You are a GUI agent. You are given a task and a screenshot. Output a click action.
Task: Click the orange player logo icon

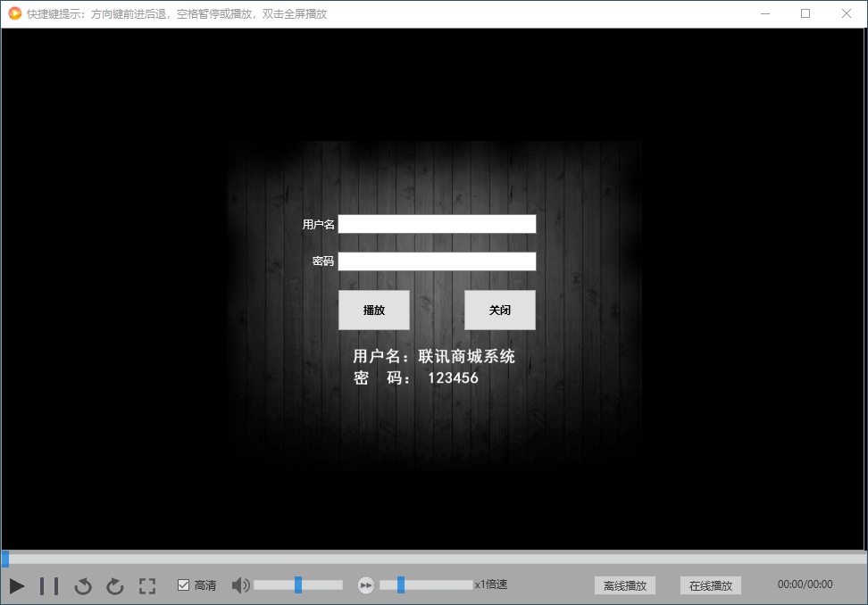pos(14,13)
